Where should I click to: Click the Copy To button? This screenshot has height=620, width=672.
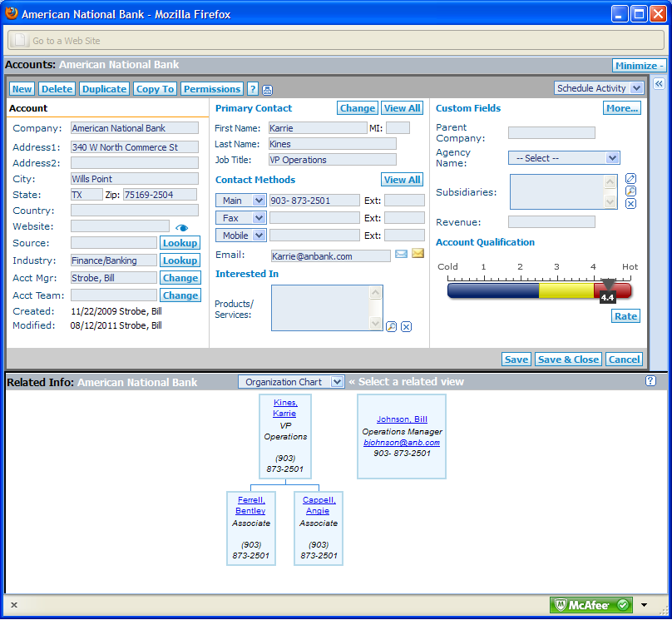coord(156,89)
